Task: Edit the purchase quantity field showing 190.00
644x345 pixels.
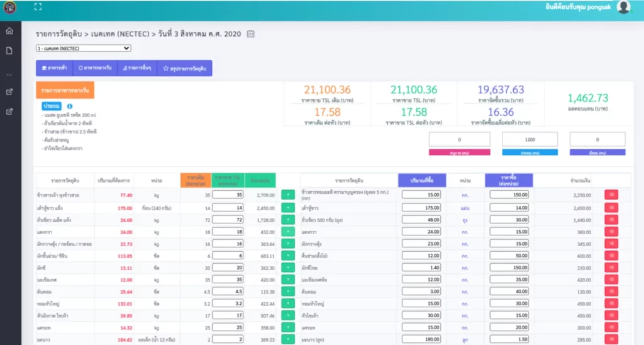Action: [421, 339]
